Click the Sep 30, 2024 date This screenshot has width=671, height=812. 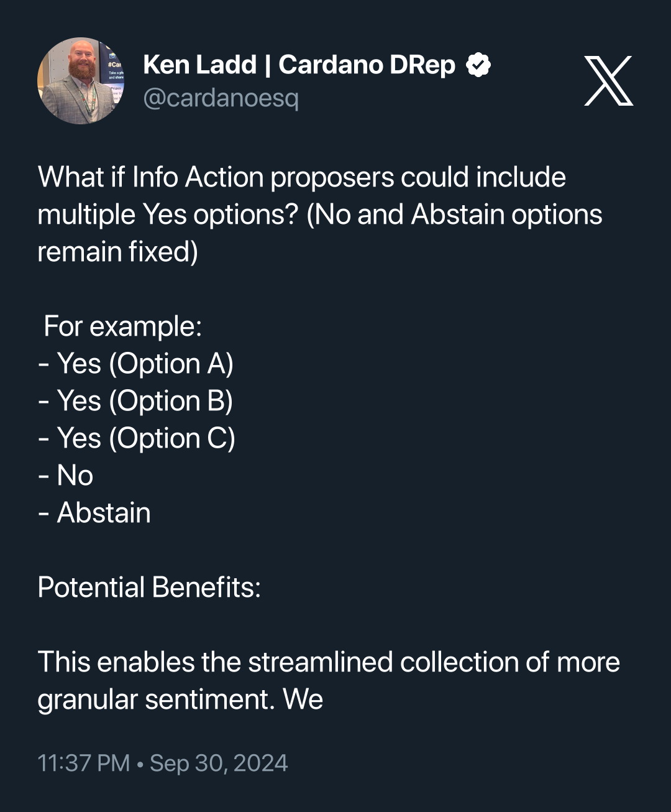(x=219, y=763)
